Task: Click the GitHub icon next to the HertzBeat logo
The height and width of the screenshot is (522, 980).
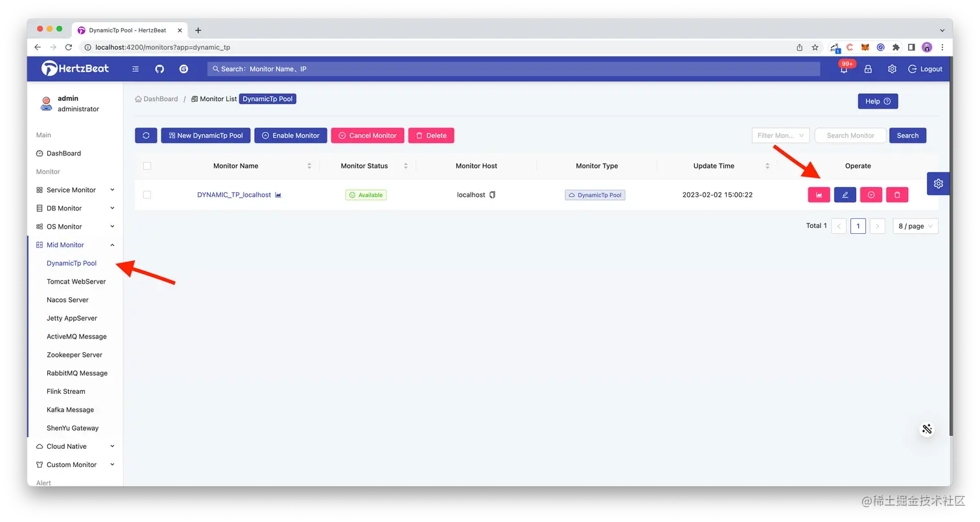Action: tap(159, 69)
